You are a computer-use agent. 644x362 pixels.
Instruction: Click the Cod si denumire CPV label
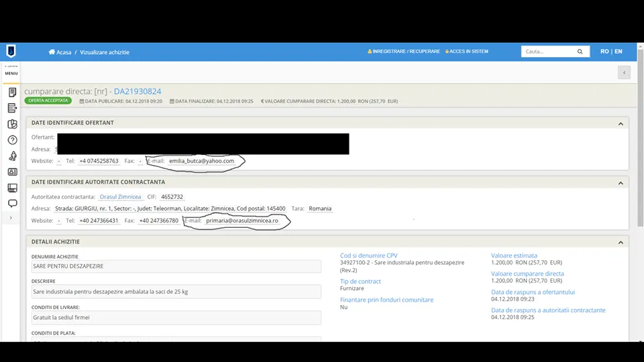368,255
